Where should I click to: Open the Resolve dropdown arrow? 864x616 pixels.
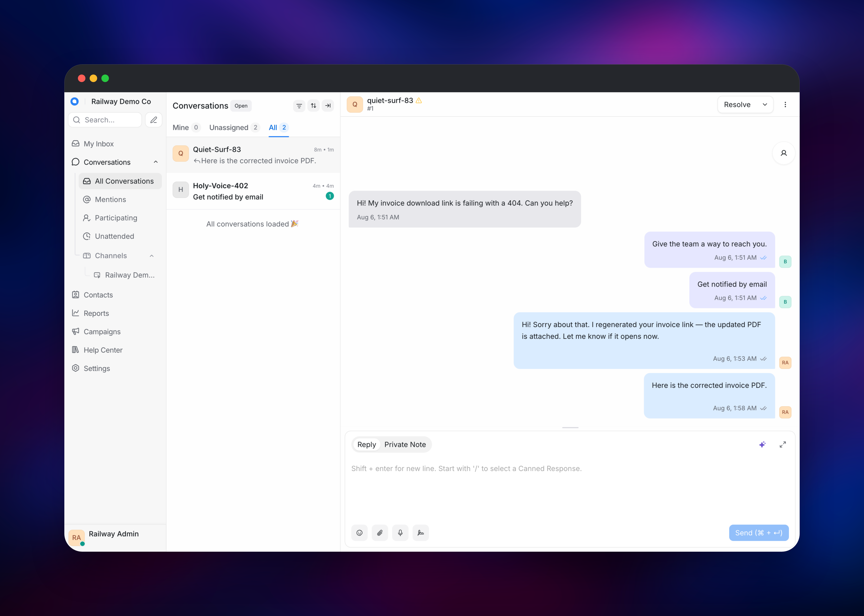[x=765, y=105]
